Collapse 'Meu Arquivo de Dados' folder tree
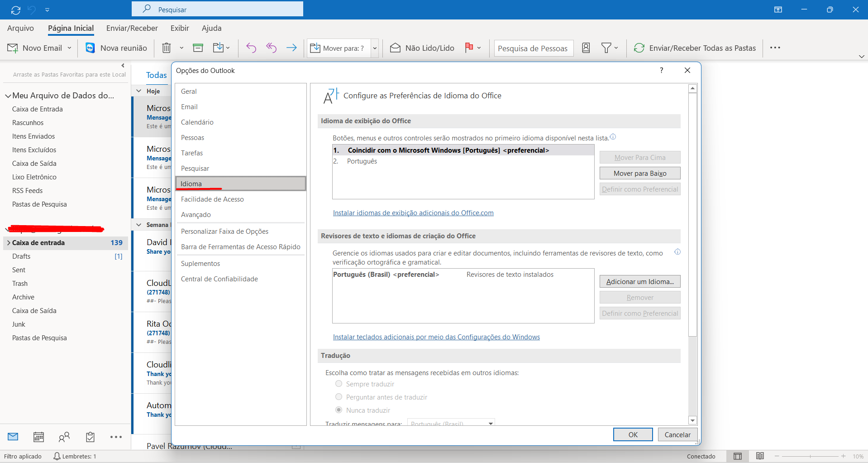This screenshot has width=868, height=463. click(8, 96)
